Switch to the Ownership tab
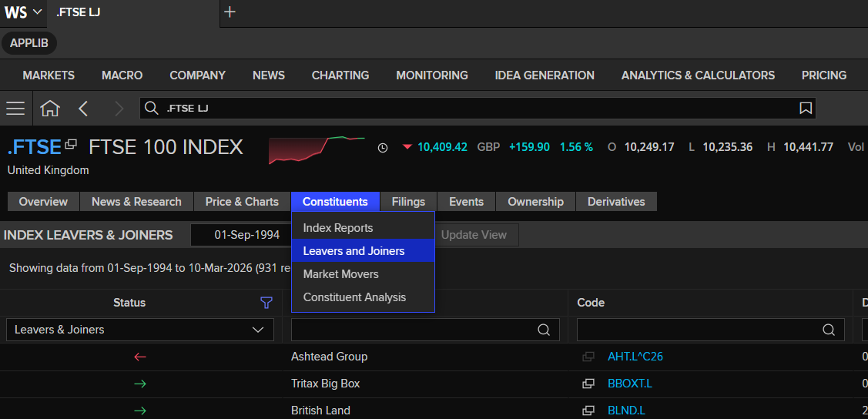Viewport: 868px width, 419px height. [536, 202]
